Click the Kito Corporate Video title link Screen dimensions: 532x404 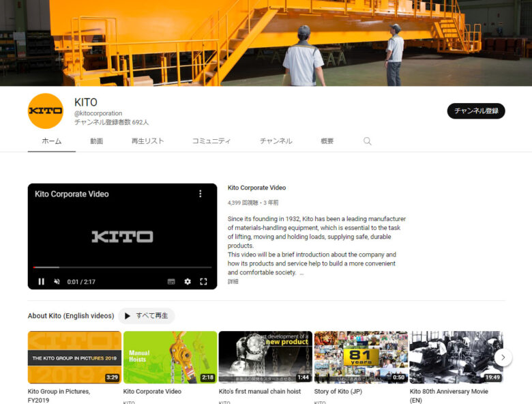(256, 188)
